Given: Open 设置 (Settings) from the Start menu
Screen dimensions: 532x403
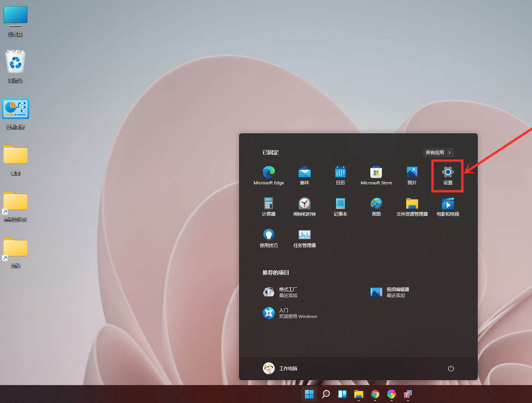Looking at the screenshot, I should pyautogui.click(x=447, y=175).
